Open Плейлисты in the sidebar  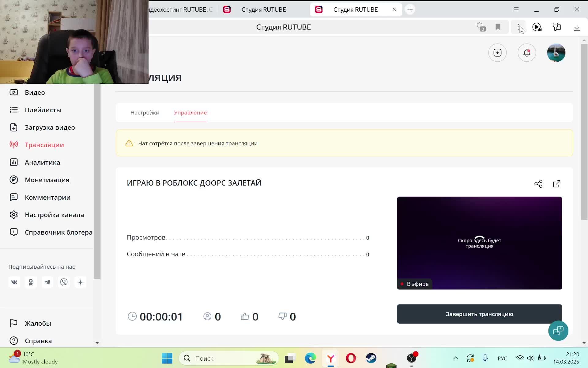coord(43,110)
